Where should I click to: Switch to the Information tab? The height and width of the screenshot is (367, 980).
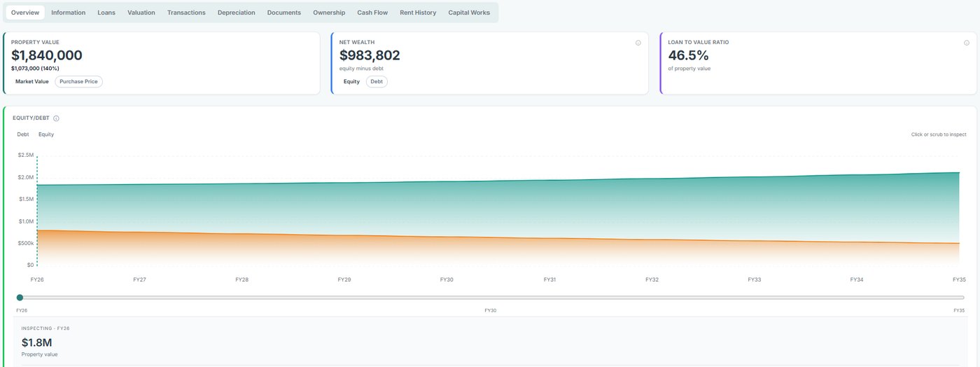tap(68, 13)
